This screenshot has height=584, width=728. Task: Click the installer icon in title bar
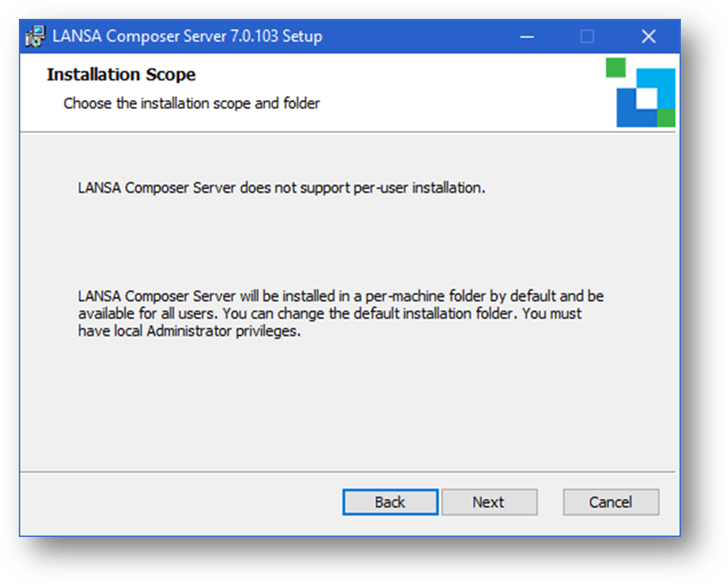[x=35, y=37]
